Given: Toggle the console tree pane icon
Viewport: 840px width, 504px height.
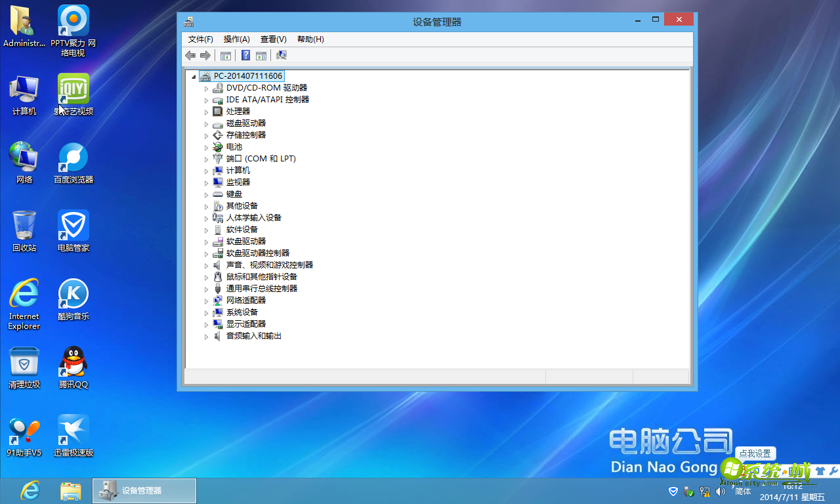Looking at the screenshot, I should pos(225,55).
